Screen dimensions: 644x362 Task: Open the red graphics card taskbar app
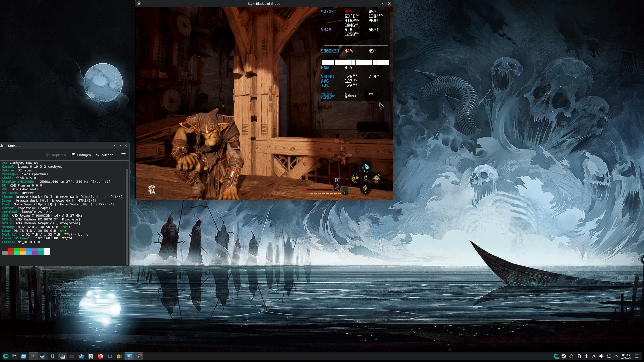[72, 356]
